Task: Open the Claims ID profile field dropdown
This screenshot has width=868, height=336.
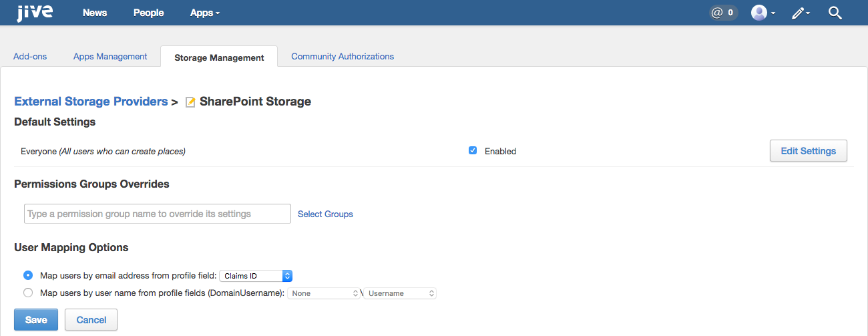Action: (x=256, y=276)
